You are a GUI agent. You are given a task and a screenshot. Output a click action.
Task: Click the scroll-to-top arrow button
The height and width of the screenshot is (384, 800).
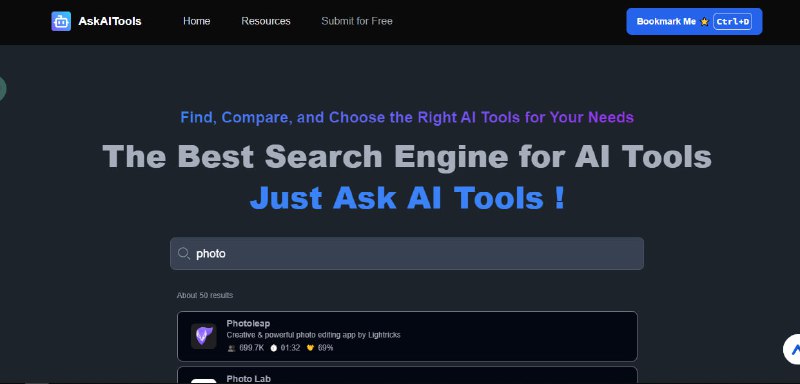[x=792, y=349]
